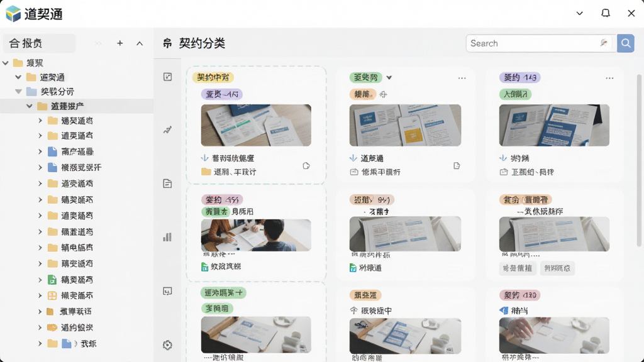Collapse the gray-blue folder via its triangle
The width and height of the screenshot is (644, 362).
click(x=18, y=92)
